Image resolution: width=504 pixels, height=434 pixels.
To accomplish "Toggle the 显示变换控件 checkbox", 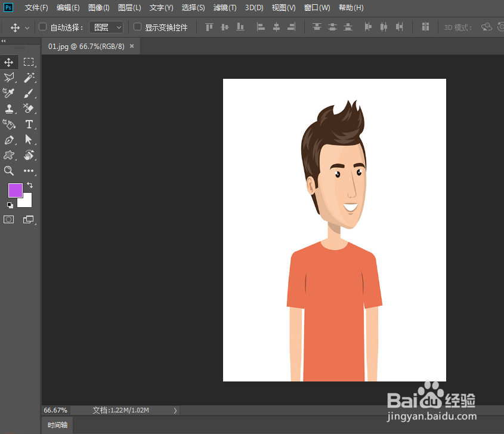I will pyautogui.click(x=137, y=27).
